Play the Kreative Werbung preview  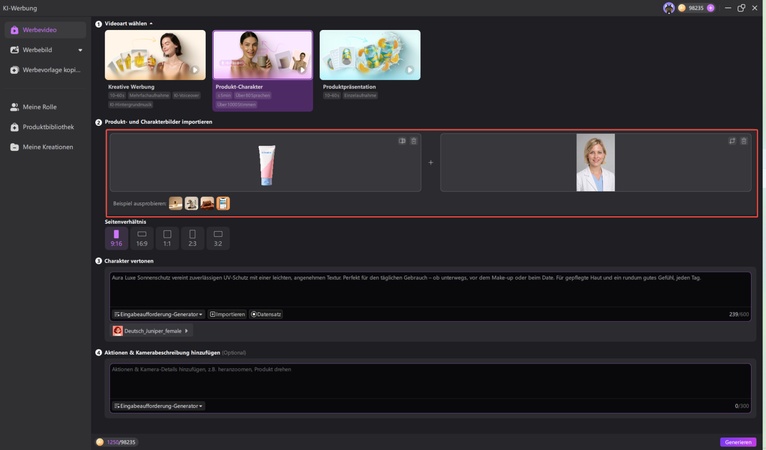click(195, 70)
